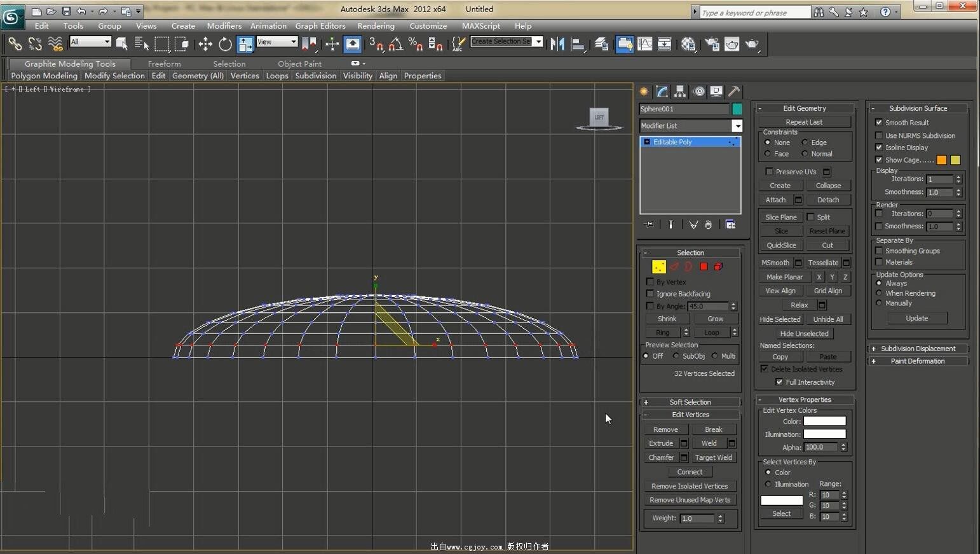Collapse the Edit Geometry rollout
The image size is (980, 554).
pyautogui.click(x=805, y=108)
